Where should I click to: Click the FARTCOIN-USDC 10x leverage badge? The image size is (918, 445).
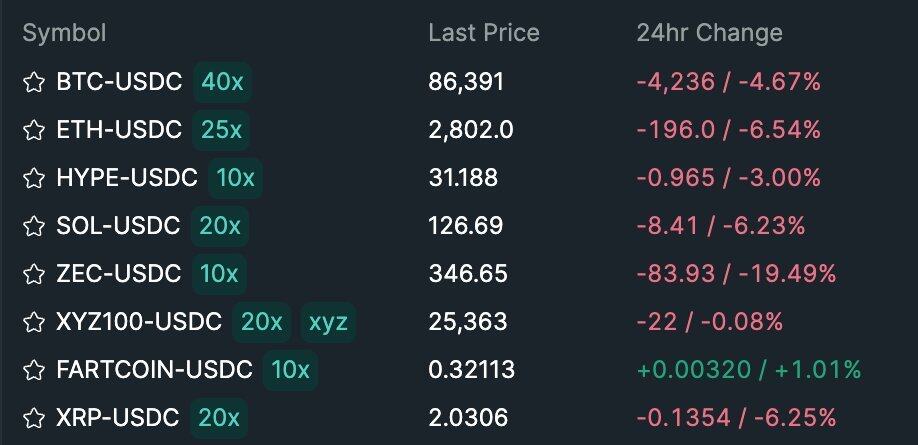tap(290, 370)
